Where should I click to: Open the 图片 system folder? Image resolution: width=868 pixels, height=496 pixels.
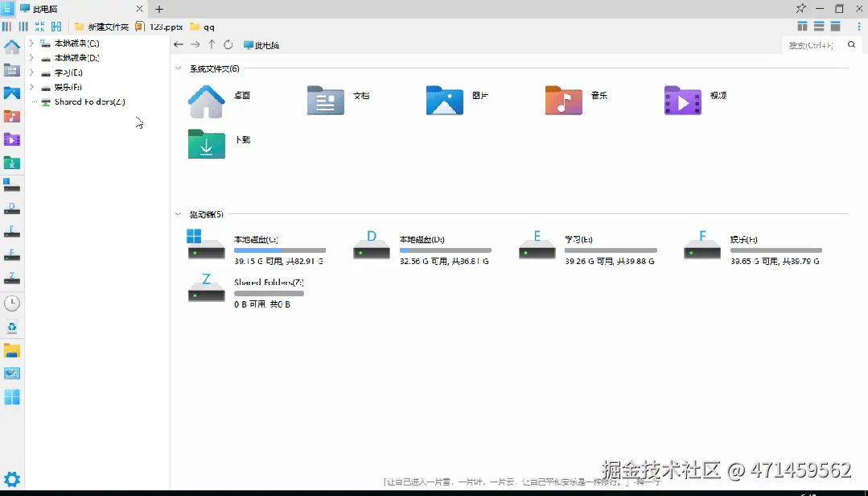click(457, 101)
